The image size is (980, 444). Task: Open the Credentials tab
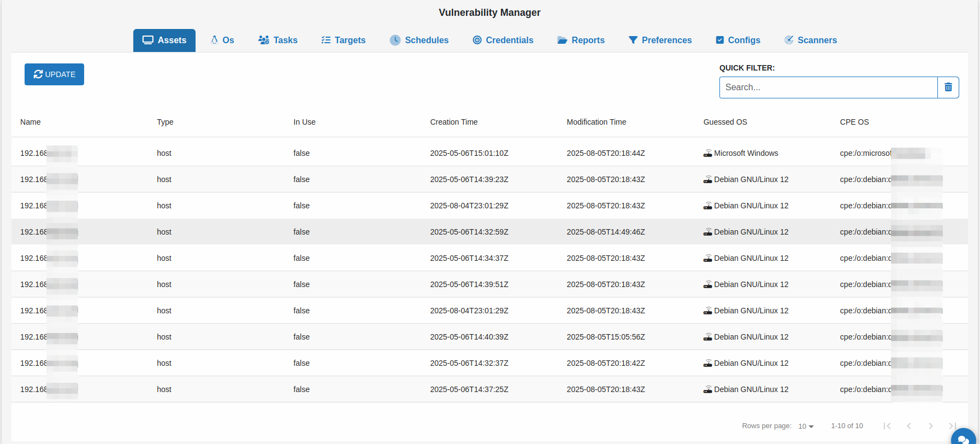click(x=503, y=40)
